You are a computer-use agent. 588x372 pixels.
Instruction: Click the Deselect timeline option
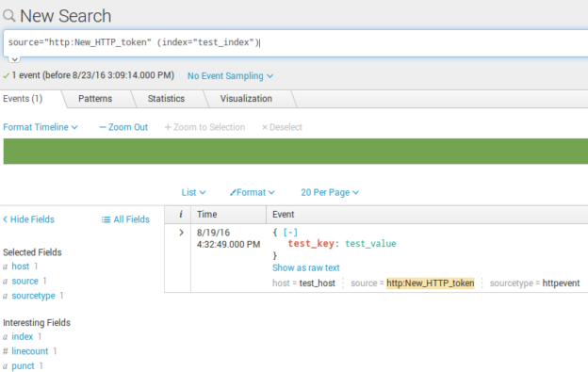click(x=282, y=127)
